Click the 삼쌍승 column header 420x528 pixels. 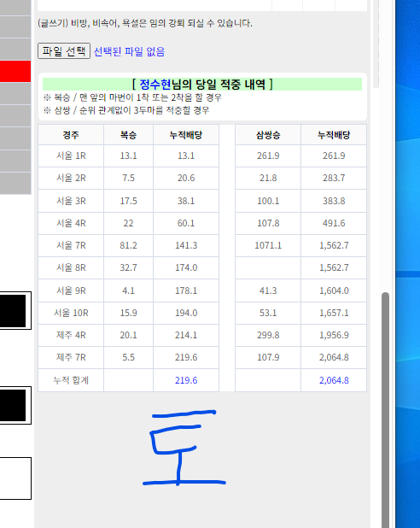click(268, 135)
